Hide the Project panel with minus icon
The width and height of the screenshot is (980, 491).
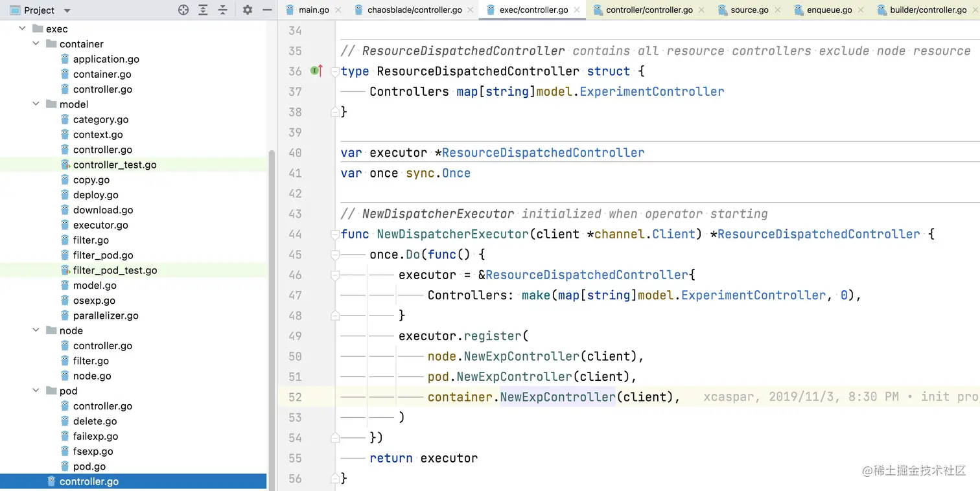tap(267, 10)
